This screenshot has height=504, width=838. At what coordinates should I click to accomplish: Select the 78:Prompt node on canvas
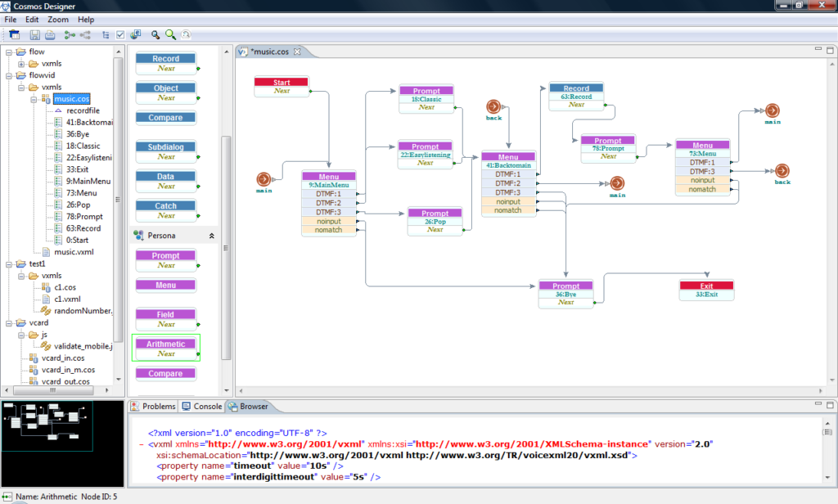click(608, 148)
